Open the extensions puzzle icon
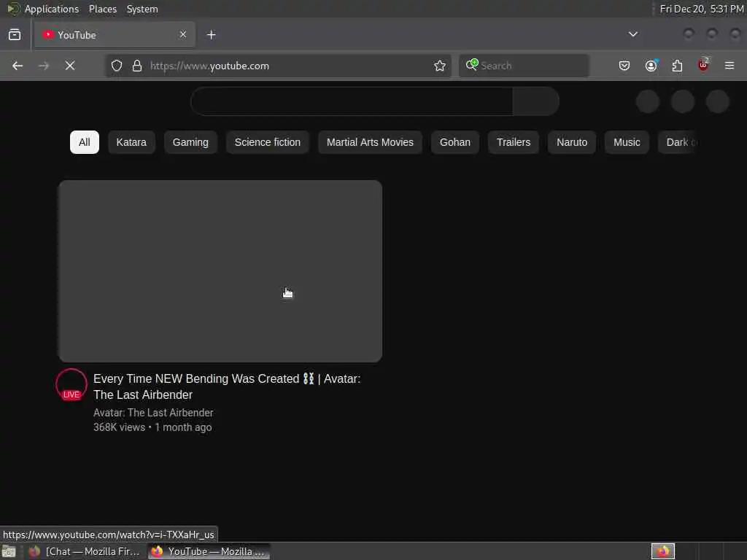This screenshot has width=747, height=560. 677,66
